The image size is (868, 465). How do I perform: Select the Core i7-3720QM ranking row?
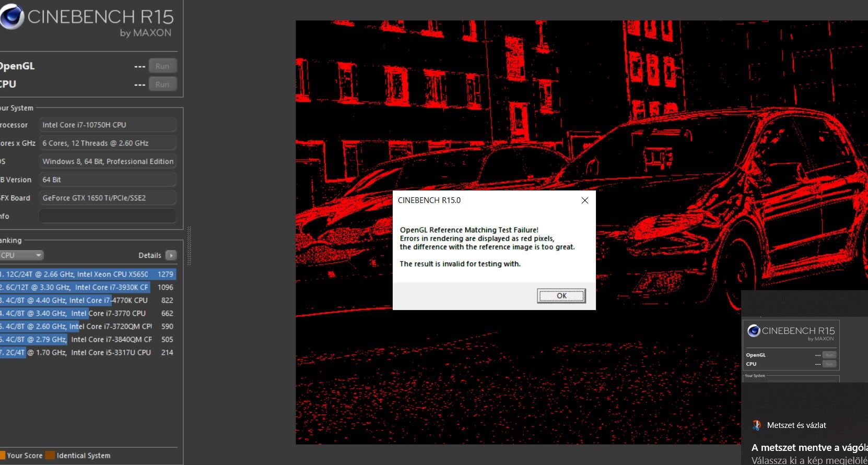pyautogui.click(x=88, y=326)
